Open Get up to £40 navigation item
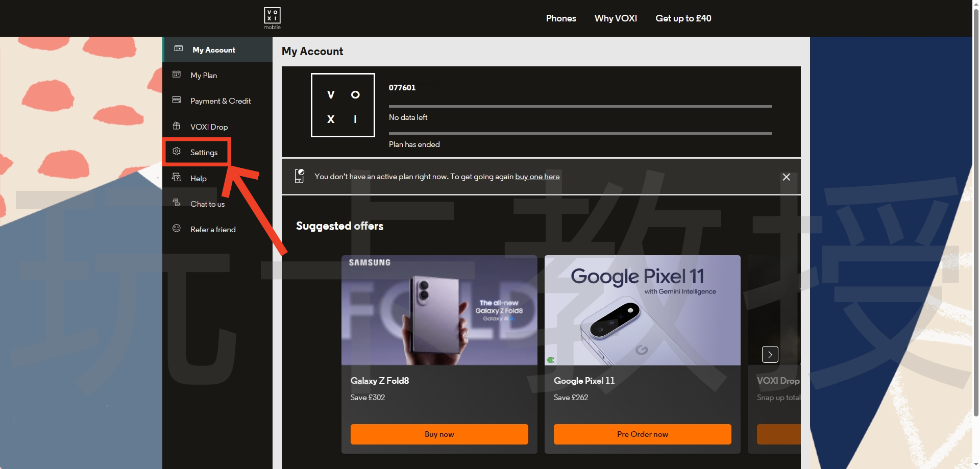Viewport: 980px width, 469px height. tap(683, 18)
